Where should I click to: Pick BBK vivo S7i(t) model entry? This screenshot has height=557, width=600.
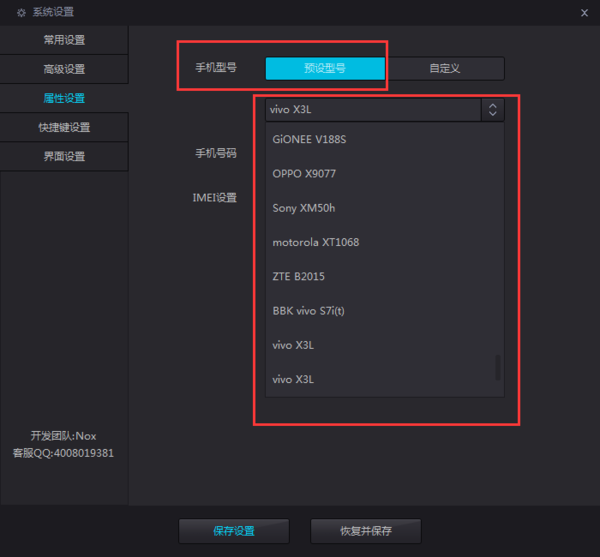click(x=308, y=311)
